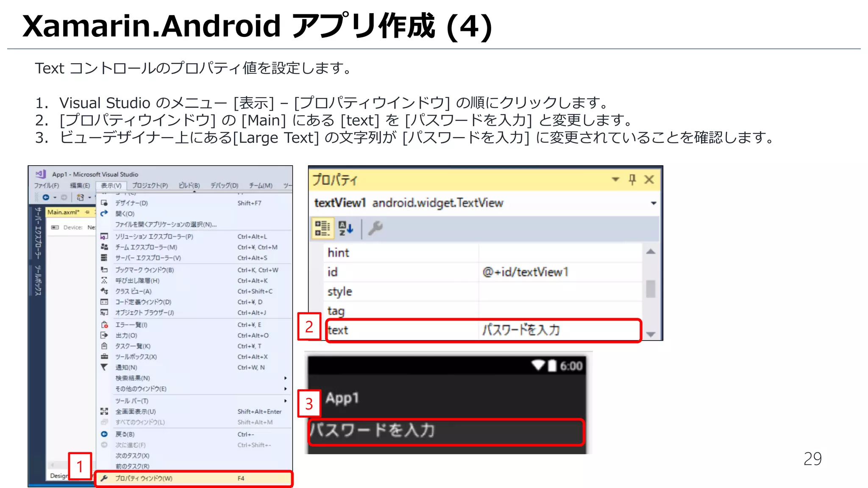Pin the プロパティ panel with pushpin icon
This screenshot has height=488, width=868.
(632, 180)
